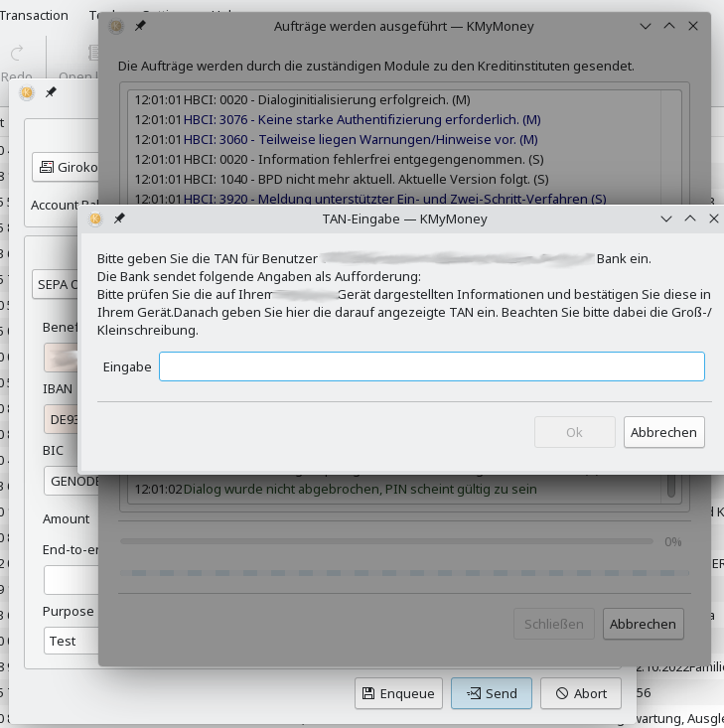Toggle the pin icon in Aufträge werden ausgeführt window

pyautogui.click(x=140, y=26)
